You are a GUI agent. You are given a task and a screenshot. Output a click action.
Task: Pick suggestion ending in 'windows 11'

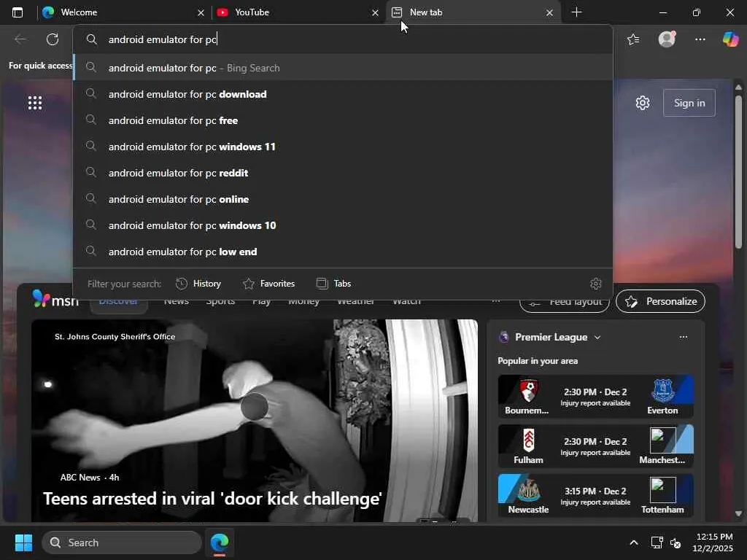[343, 147]
